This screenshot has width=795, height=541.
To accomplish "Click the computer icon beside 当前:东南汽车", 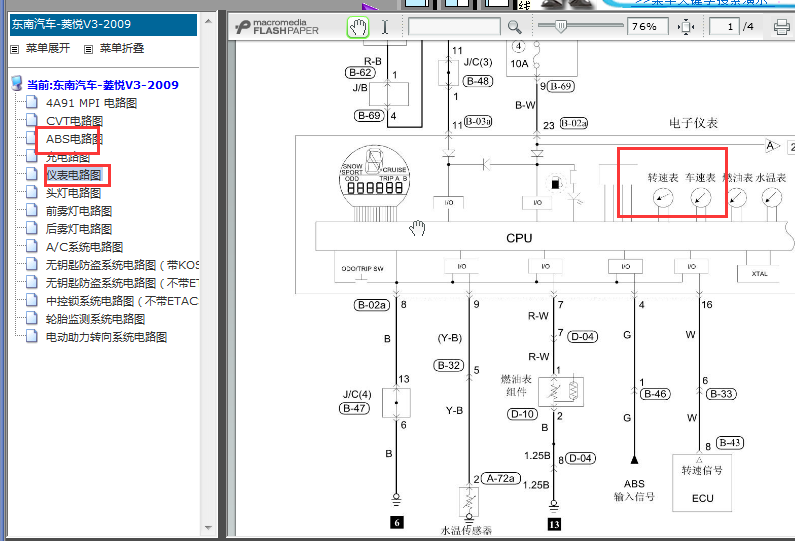I will (17, 84).
